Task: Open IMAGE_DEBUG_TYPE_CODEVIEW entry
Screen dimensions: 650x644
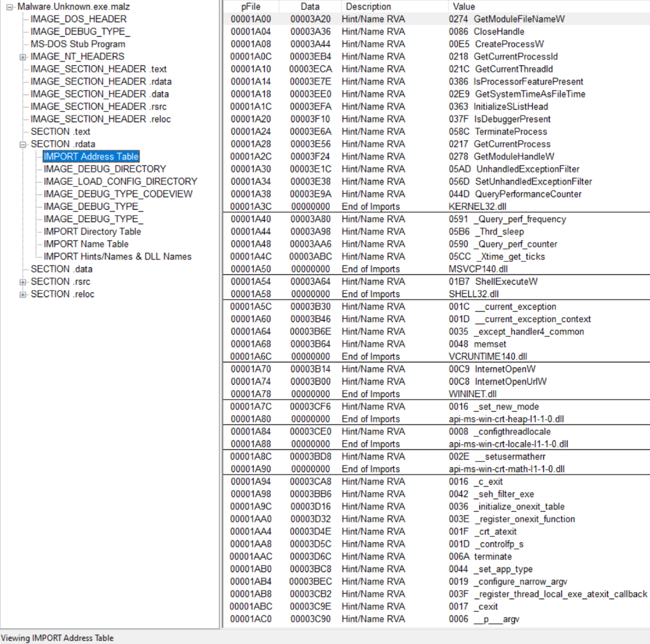Action: 118,194
